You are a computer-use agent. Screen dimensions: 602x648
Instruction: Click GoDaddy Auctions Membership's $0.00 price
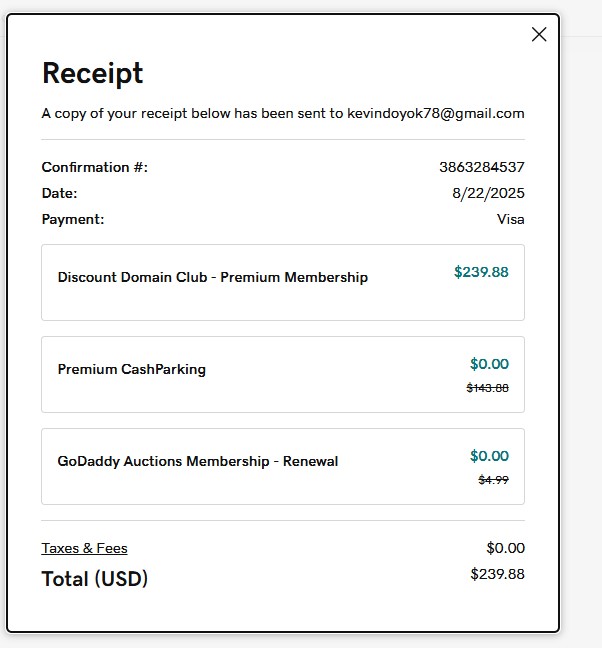coord(489,456)
